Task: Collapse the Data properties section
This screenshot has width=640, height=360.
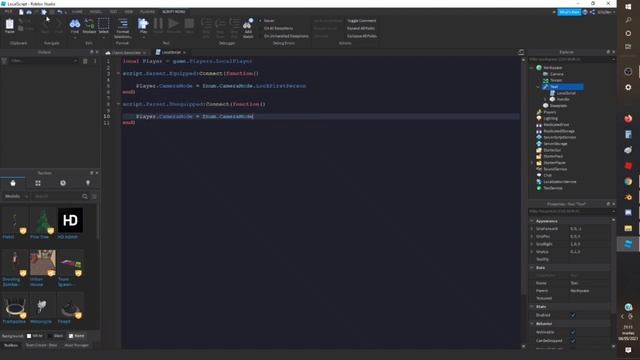Action: pos(532,268)
